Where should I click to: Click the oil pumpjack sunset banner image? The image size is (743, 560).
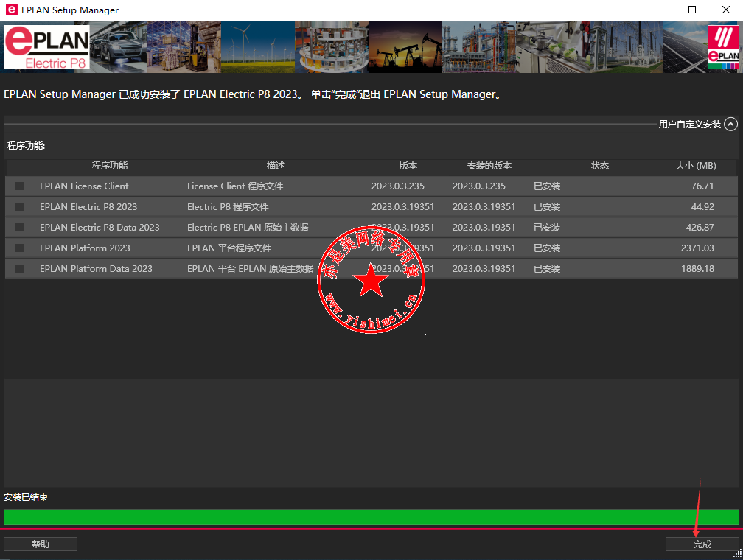pos(405,47)
